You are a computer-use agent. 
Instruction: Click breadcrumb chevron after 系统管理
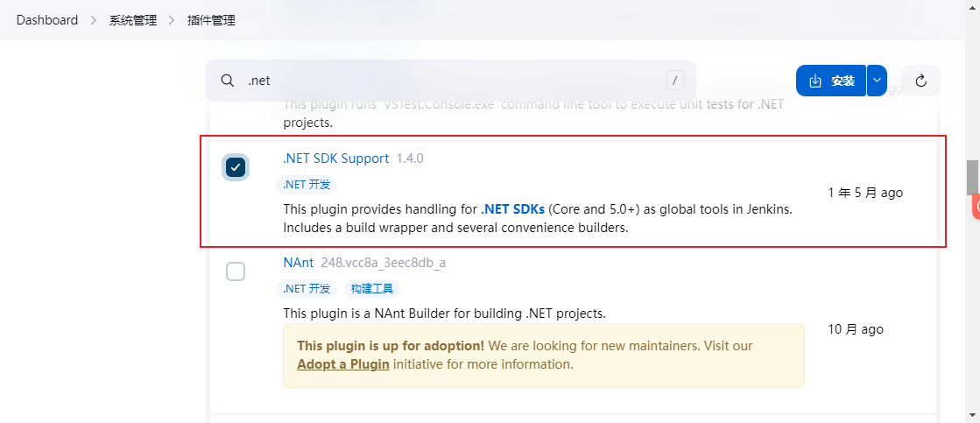(x=172, y=20)
